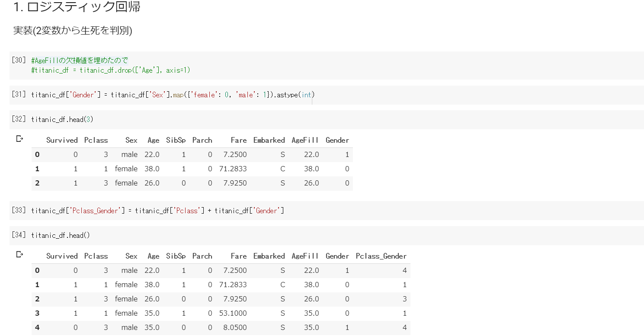Click comment line '#AgeFillの欠損値を埋めたので'
Image resolution: width=644 pixels, height=336 pixels.
click(80, 61)
